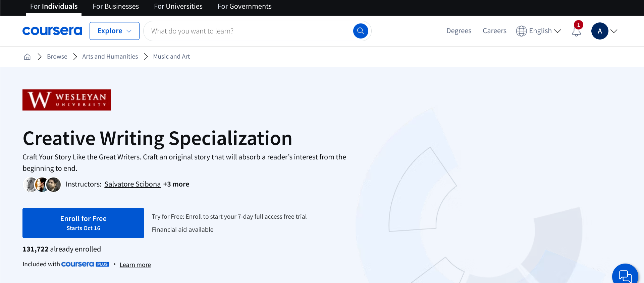Screen dimensions: 644x283
Task: Switch to the For Universities tab
Action: point(178,6)
